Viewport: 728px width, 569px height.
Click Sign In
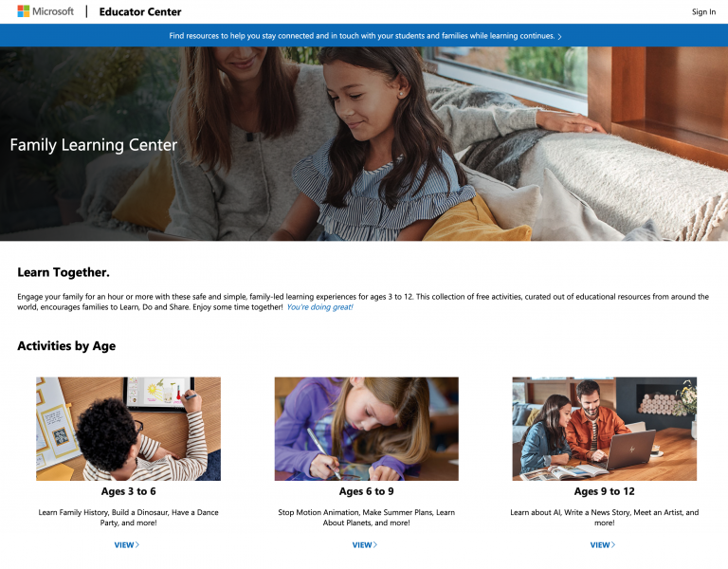click(703, 12)
